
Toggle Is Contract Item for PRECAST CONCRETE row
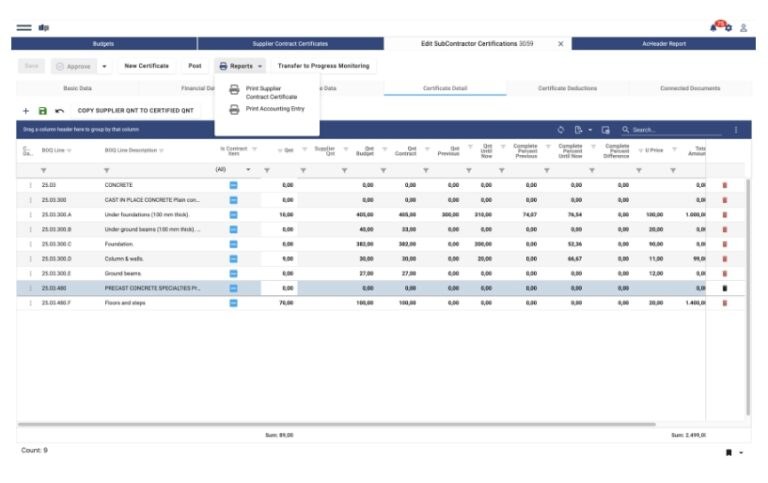click(x=234, y=288)
